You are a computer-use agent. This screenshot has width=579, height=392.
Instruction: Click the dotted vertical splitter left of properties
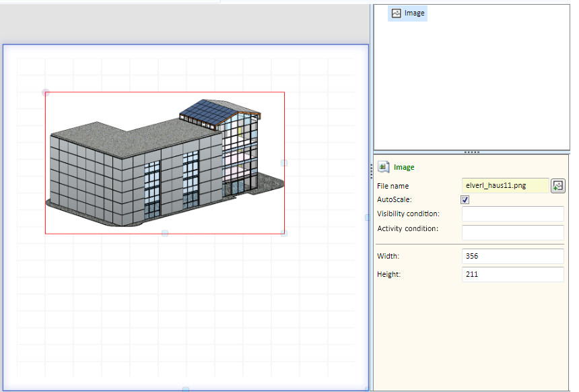coord(372,171)
